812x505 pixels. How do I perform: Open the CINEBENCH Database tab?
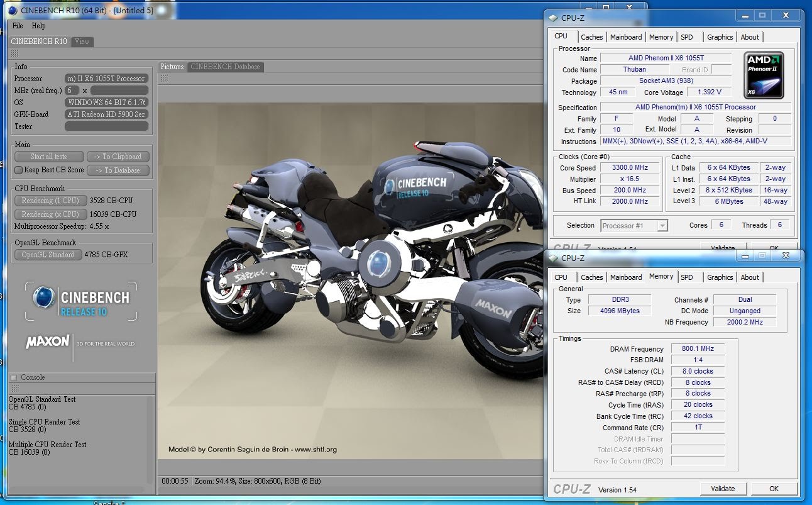tap(226, 67)
